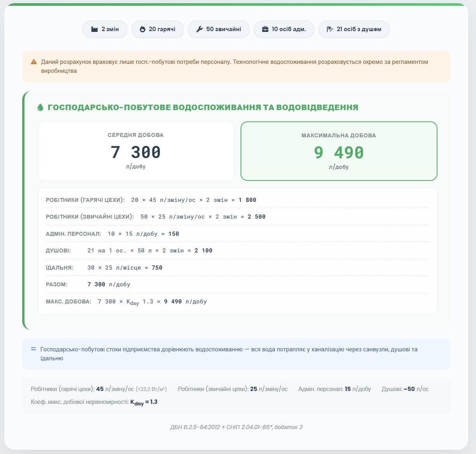Click the row label РАЗОМ:
The height and width of the screenshot is (454, 476).
pyautogui.click(x=56, y=284)
